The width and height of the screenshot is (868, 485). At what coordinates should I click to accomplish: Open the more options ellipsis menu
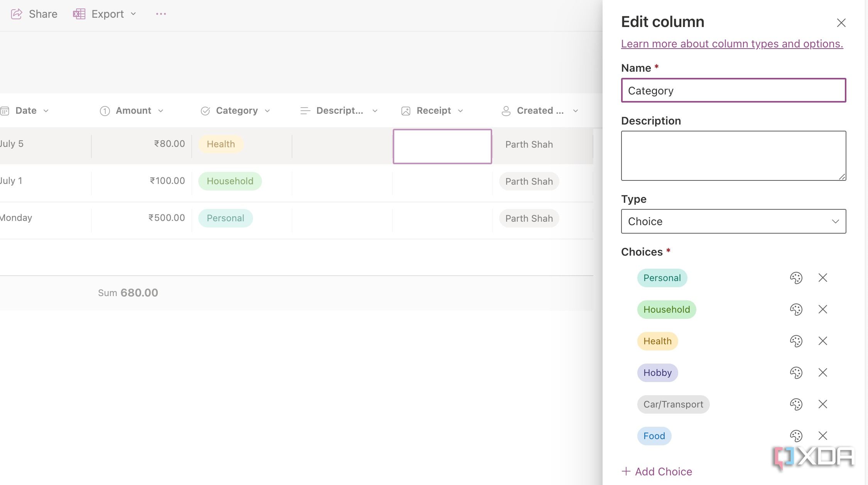click(x=161, y=14)
